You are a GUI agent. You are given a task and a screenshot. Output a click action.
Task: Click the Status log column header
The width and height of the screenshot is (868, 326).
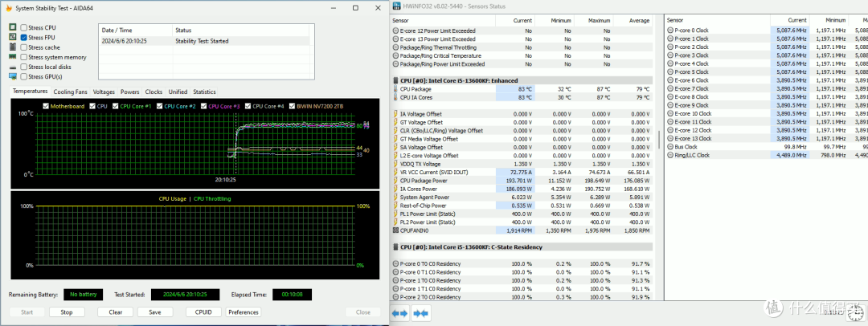click(243, 30)
